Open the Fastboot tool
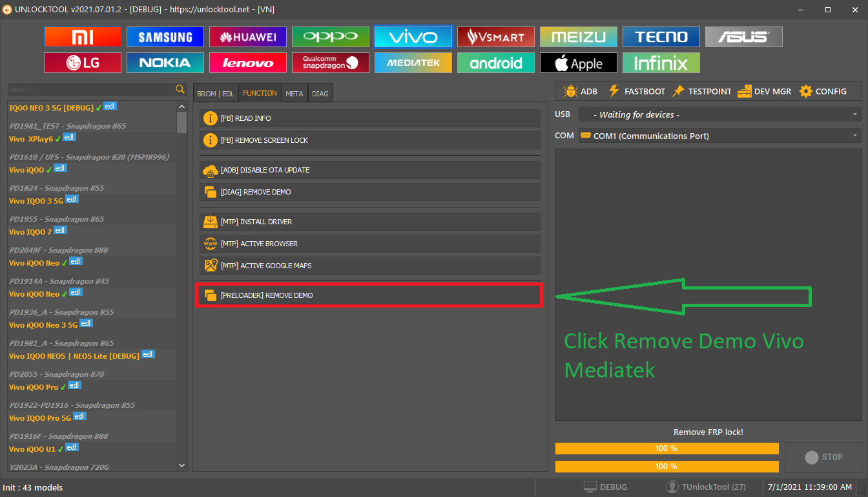 pos(637,91)
